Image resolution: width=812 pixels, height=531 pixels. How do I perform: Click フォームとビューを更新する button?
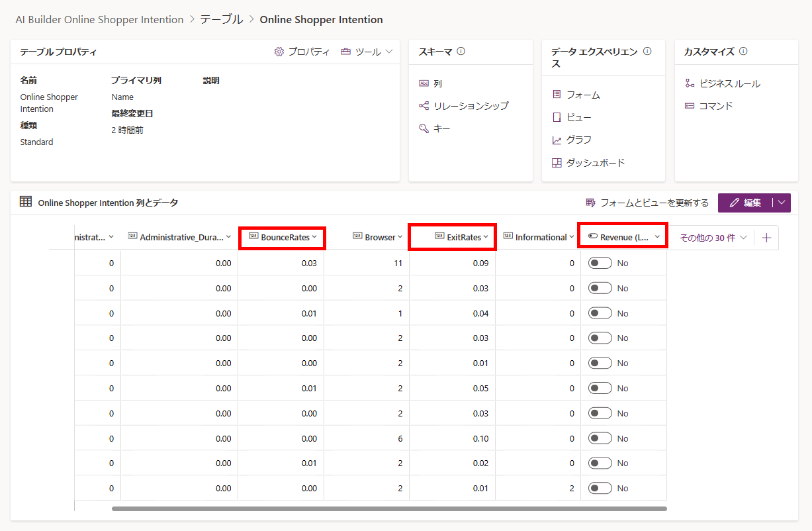[647, 203]
